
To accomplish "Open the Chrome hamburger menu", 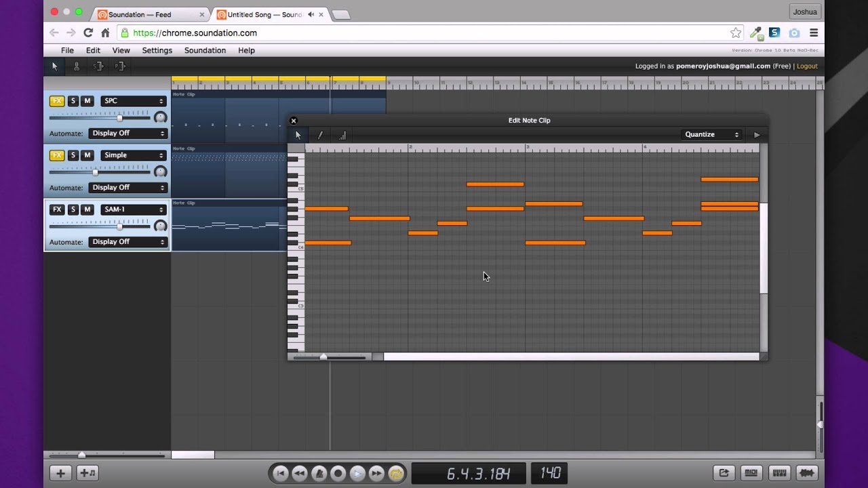I will click(x=814, y=33).
